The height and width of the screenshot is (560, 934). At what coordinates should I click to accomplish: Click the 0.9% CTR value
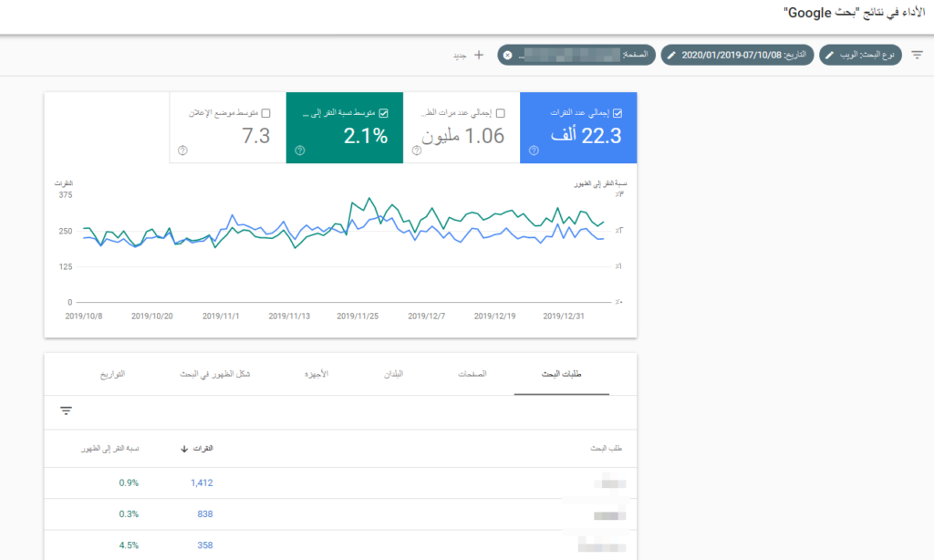(129, 483)
